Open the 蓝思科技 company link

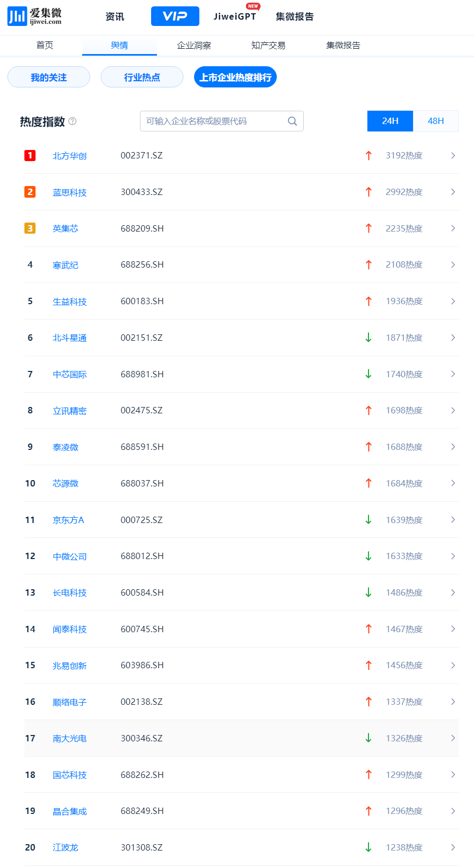(69, 192)
